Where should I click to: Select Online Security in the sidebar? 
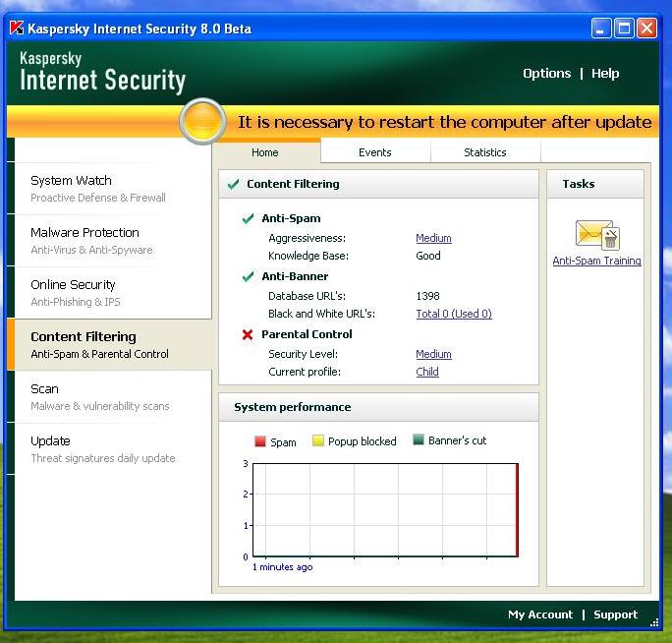[x=112, y=293]
